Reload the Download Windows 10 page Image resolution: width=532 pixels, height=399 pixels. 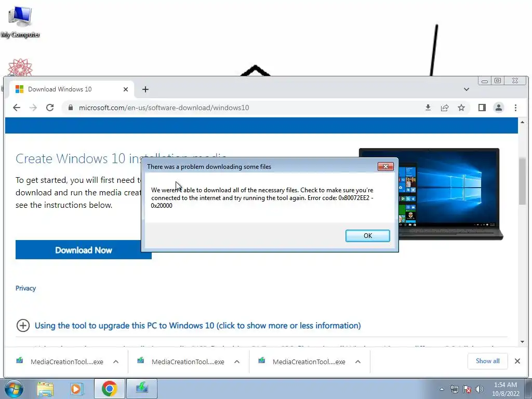coord(50,108)
